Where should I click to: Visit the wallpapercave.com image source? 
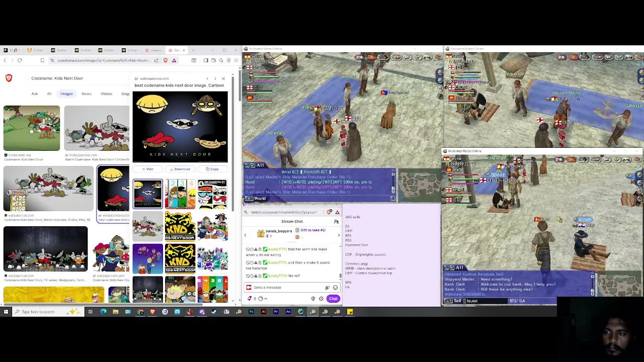(148, 169)
